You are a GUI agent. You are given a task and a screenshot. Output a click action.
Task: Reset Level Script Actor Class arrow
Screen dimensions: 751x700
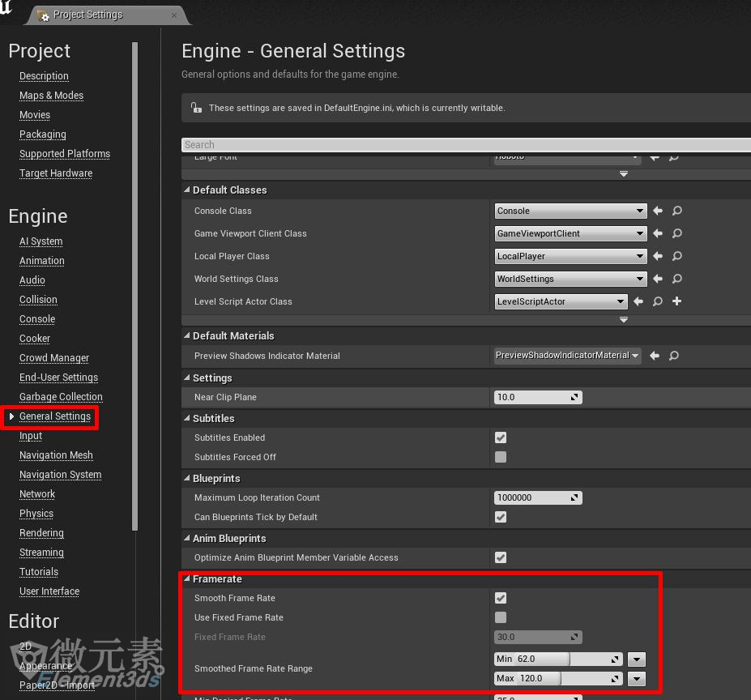point(638,301)
